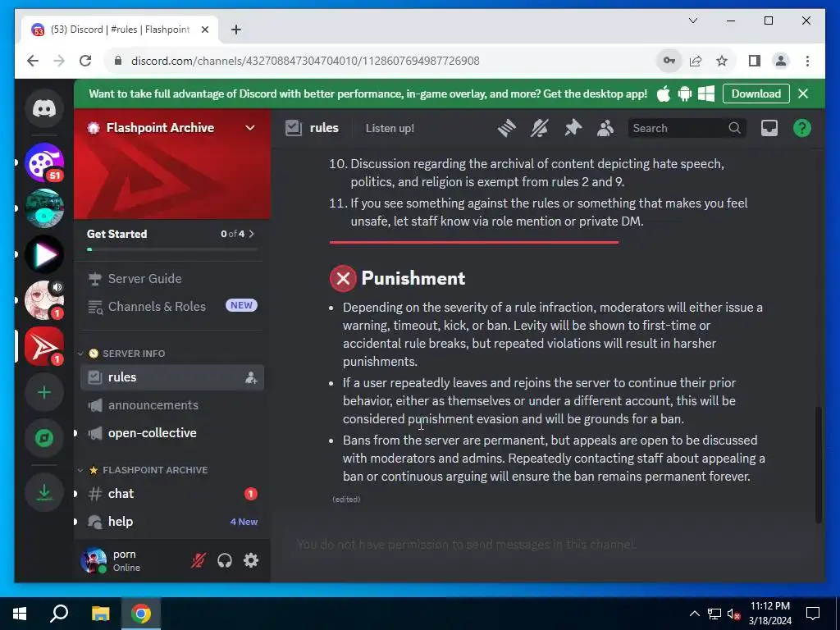The width and height of the screenshot is (840, 630).
Task: Open User Settings gear icon
Action: pos(251,560)
